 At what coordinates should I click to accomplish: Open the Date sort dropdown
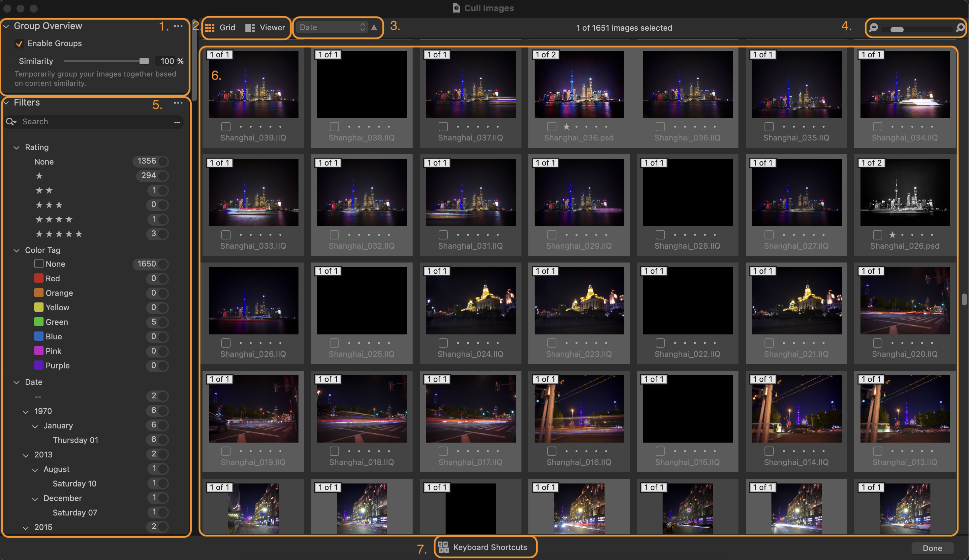tap(332, 27)
